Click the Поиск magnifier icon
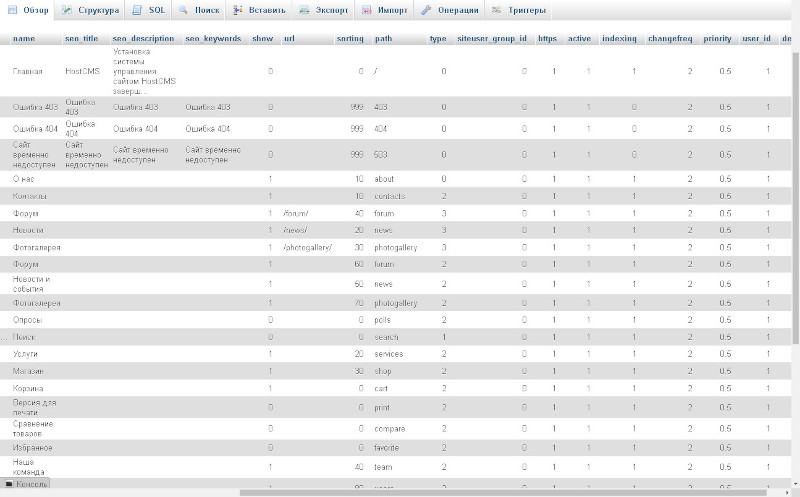Screen dimensions: 800x497 (183, 10)
